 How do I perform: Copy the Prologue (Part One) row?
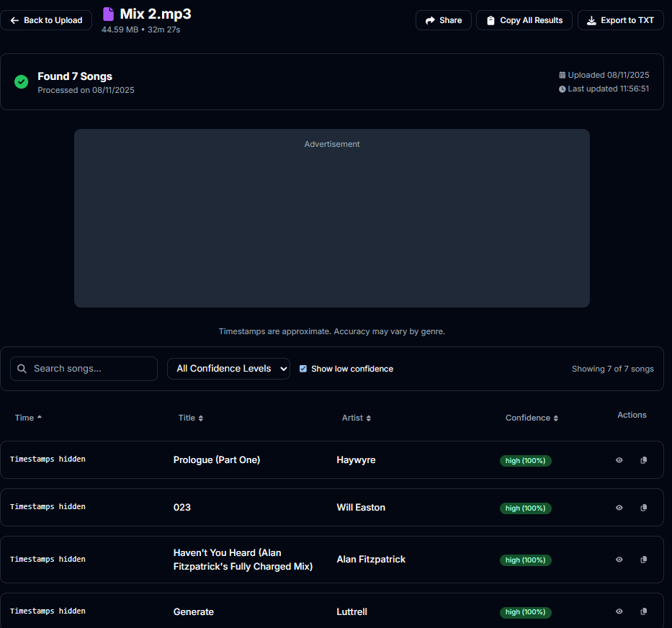(x=643, y=460)
